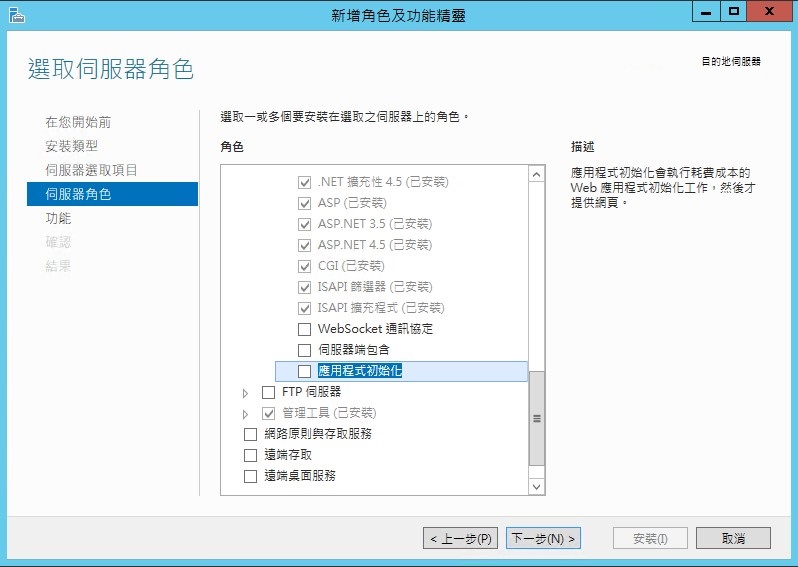Check the FTP 伺服器 checkbox
The image size is (798, 567).
(268, 392)
